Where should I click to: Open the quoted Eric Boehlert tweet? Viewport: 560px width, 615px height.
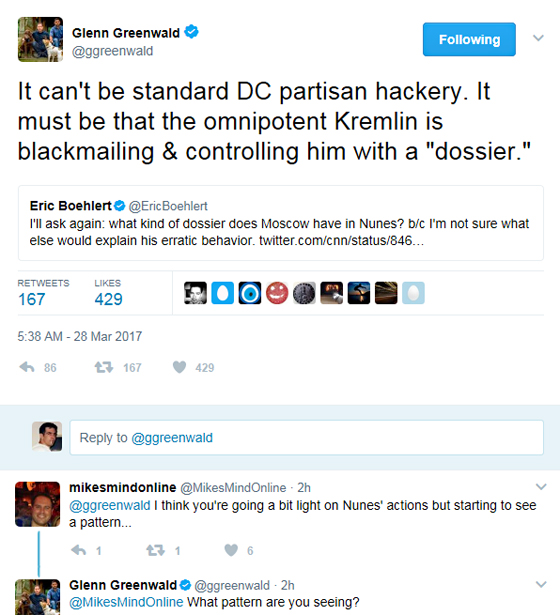pos(281,223)
